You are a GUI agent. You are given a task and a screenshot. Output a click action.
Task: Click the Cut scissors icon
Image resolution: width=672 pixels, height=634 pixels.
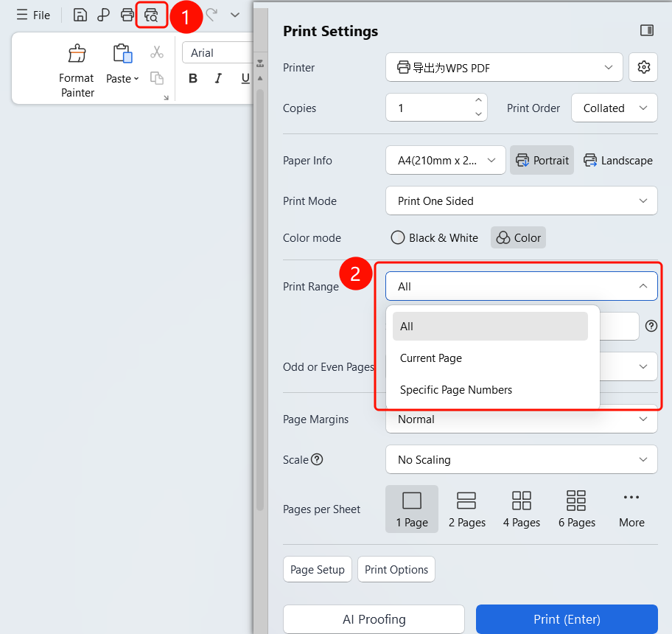(x=157, y=52)
